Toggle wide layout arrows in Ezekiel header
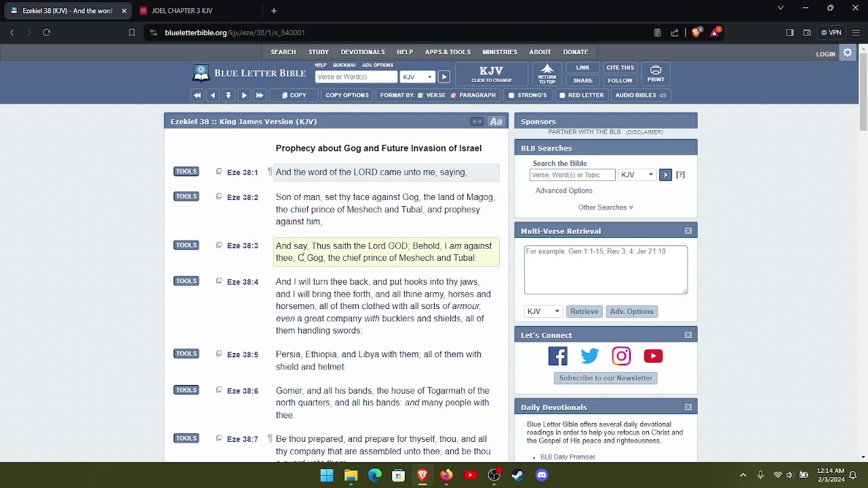 (x=477, y=121)
